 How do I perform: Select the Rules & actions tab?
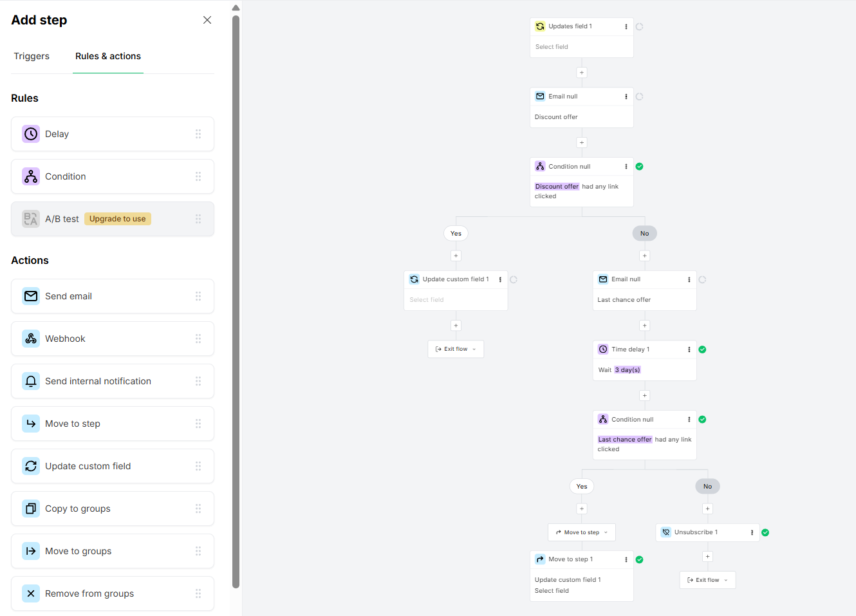tap(107, 56)
